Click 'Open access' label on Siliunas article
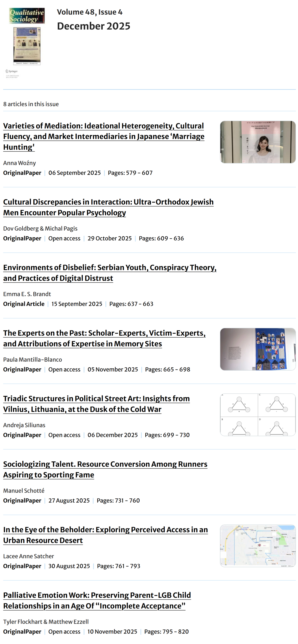The height and width of the screenshot is (644, 298). point(64,435)
